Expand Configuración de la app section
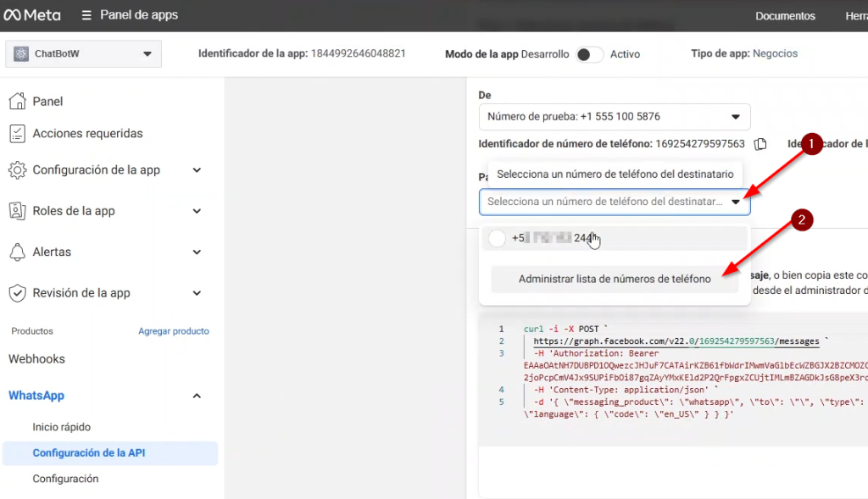Screen dimensions: 868x499 (197, 169)
